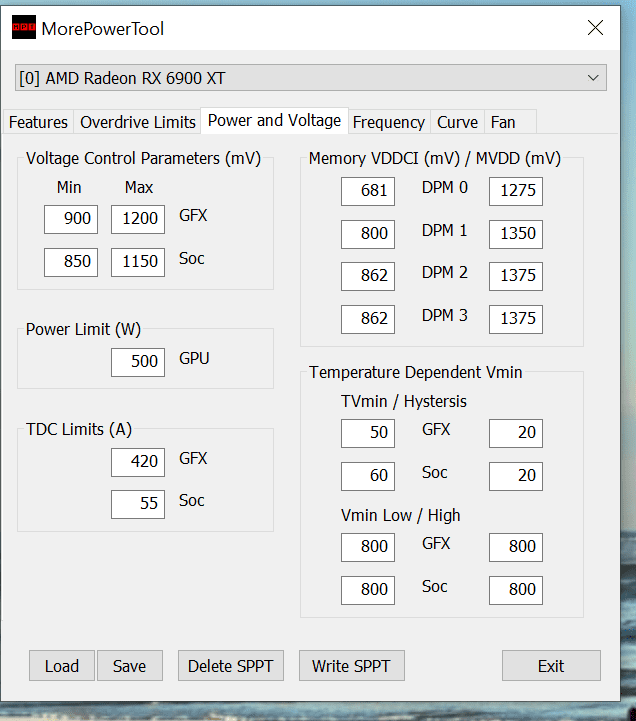This screenshot has width=636, height=721.
Task: Click the Delete SPPT button
Action: pyautogui.click(x=231, y=665)
